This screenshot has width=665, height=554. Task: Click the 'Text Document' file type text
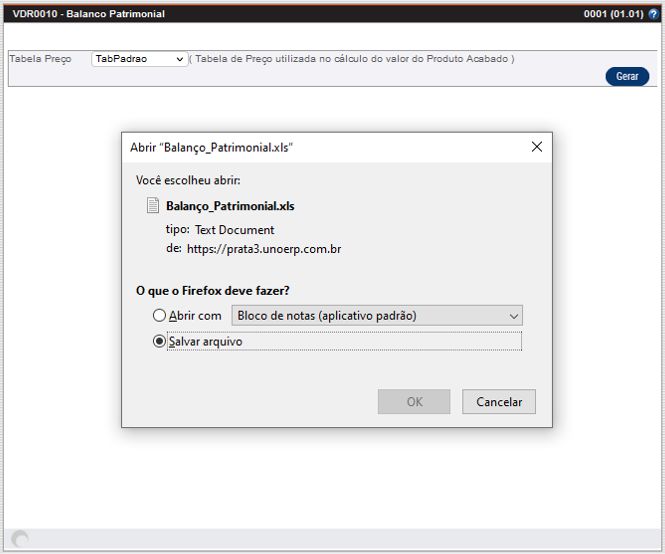(x=234, y=230)
